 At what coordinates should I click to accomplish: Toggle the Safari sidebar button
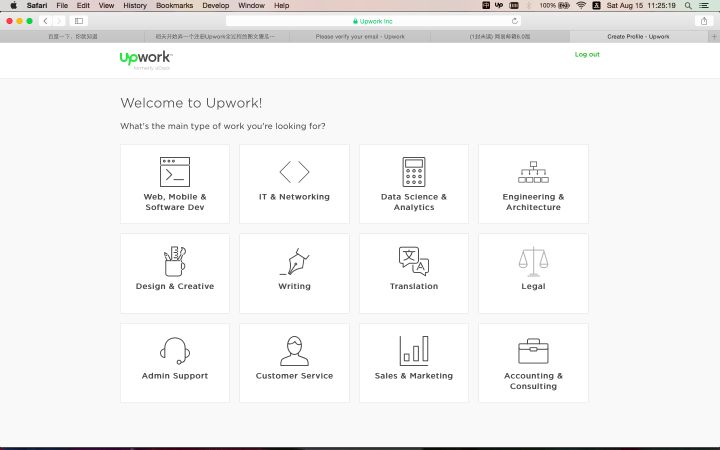click(80, 20)
